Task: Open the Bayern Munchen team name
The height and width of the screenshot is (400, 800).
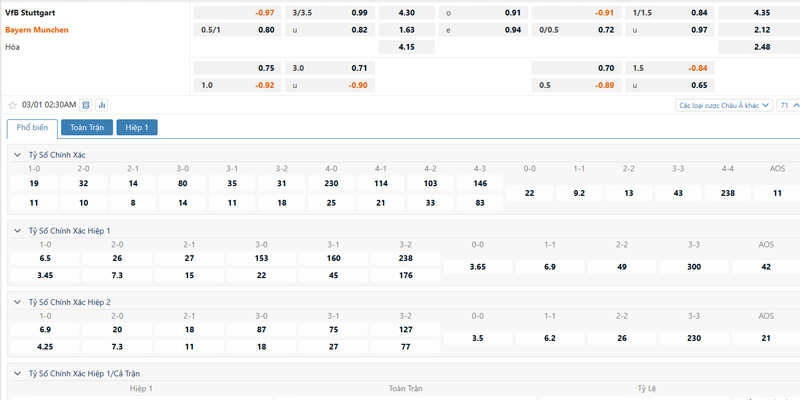Action: coord(37,30)
